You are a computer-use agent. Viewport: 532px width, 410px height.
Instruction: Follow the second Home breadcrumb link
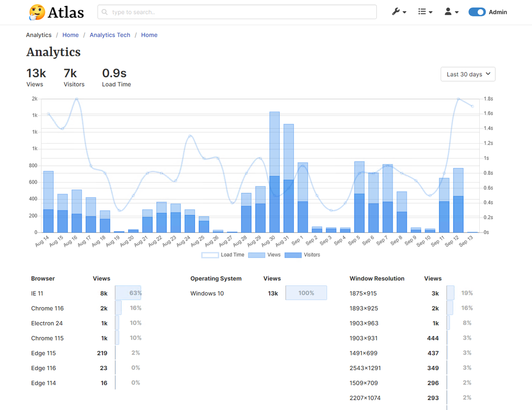coord(149,35)
